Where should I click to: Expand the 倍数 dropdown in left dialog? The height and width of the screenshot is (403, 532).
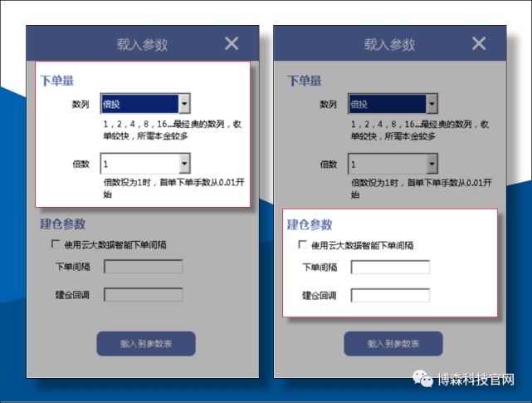tap(184, 164)
